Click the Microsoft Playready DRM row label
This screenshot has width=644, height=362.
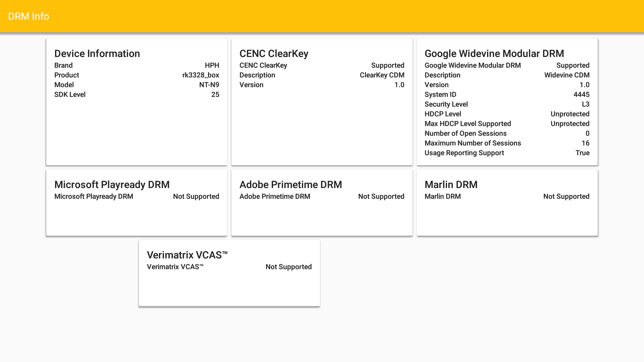tap(94, 196)
